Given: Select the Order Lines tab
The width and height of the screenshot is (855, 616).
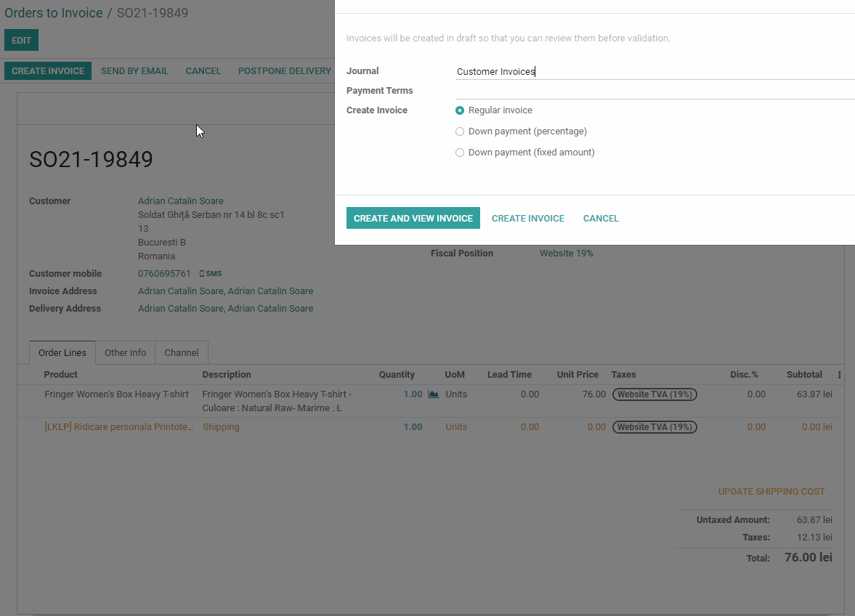Looking at the screenshot, I should [62, 353].
